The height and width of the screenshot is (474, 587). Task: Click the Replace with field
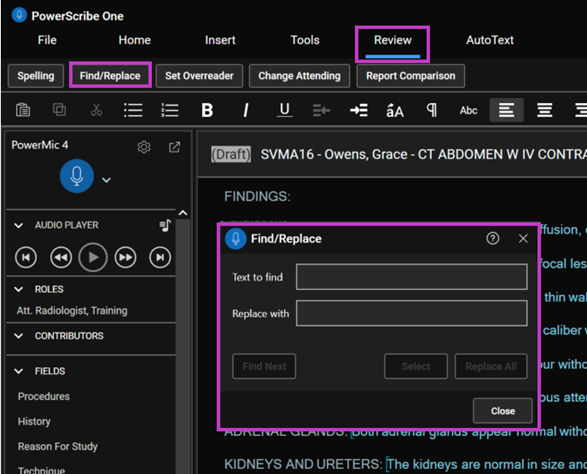[412, 313]
